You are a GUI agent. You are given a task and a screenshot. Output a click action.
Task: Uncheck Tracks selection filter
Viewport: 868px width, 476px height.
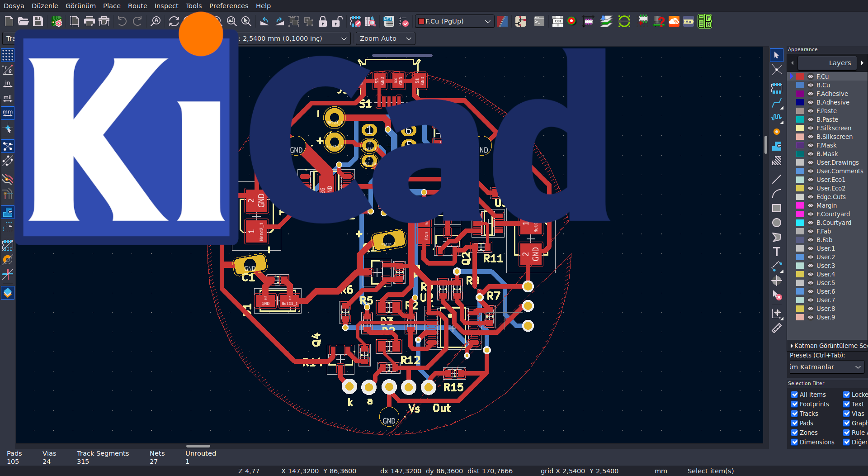[794, 414]
